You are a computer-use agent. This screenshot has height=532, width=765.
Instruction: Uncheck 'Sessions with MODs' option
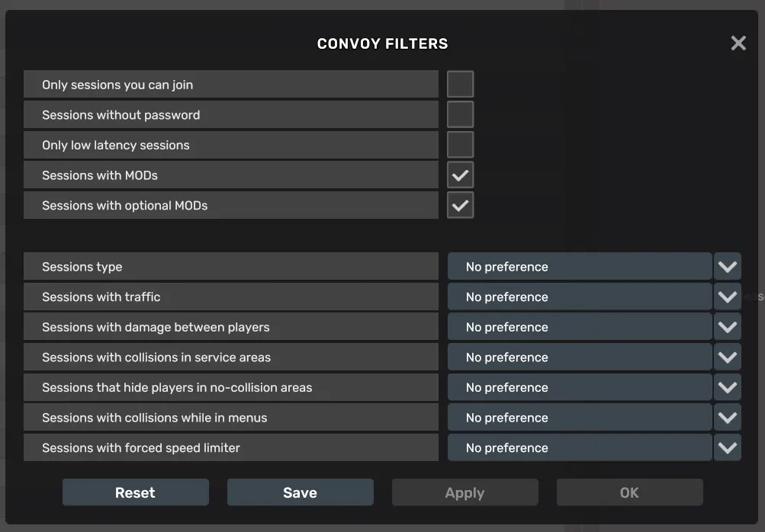tap(460, 175)
